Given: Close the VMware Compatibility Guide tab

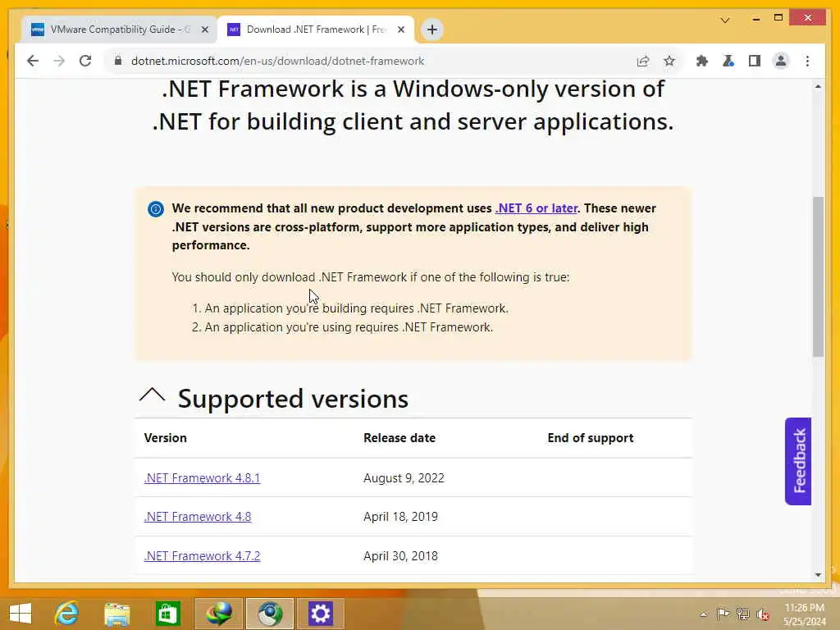Looking at the screenshot, I should point(204,30).
